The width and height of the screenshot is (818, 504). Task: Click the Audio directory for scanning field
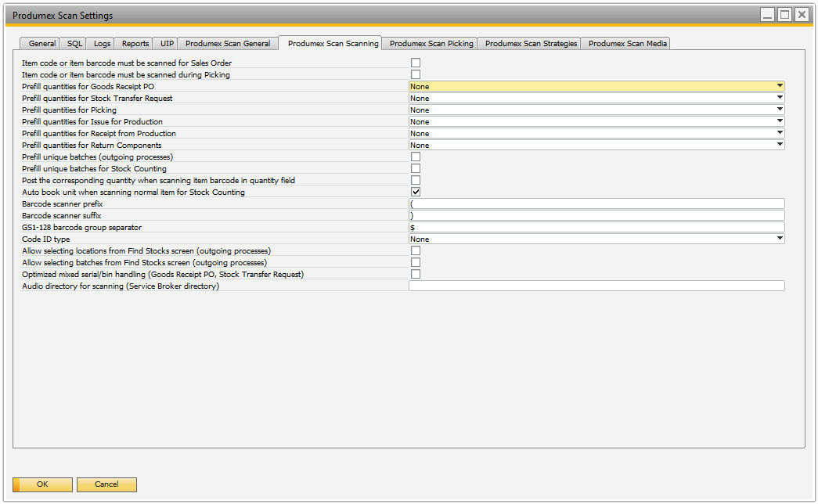click(x=596, y=286)
